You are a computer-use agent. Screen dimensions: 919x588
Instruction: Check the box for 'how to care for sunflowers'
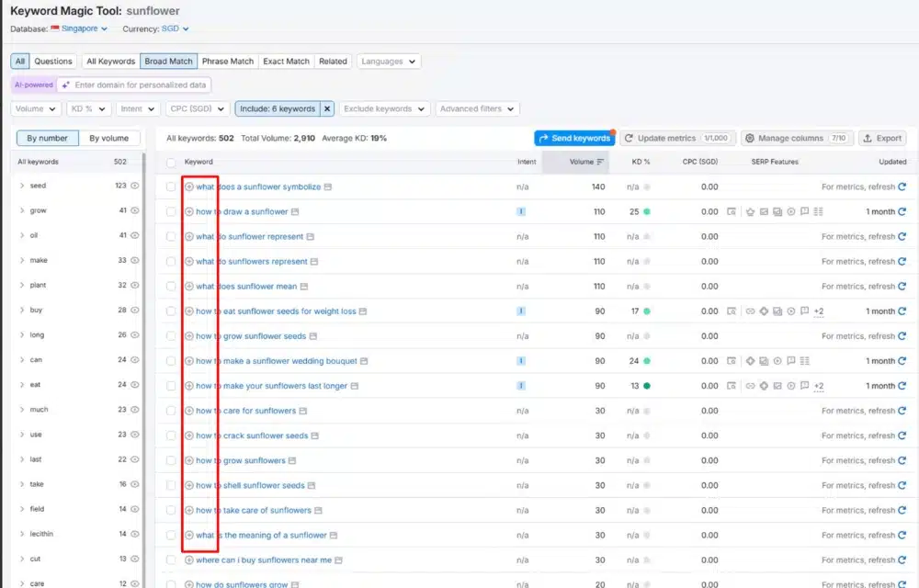pyautogui.click(x=171, y=411)
